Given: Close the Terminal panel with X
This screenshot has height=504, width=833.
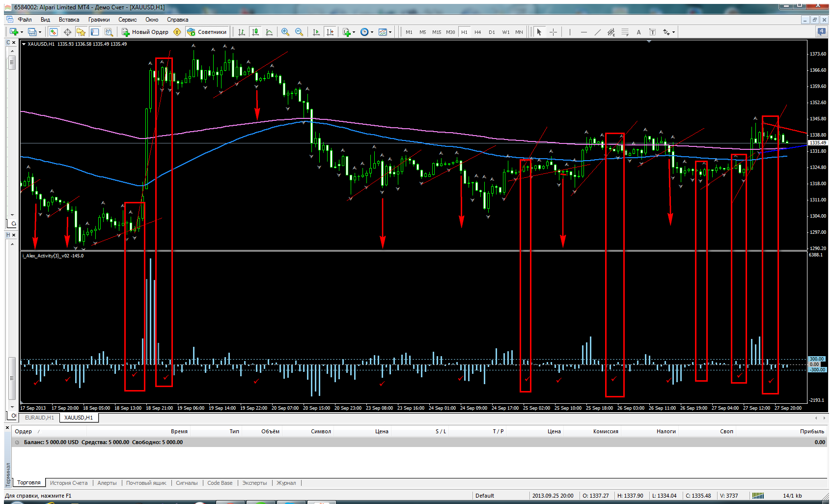Looking at the screenshot, I should point(7,427).
